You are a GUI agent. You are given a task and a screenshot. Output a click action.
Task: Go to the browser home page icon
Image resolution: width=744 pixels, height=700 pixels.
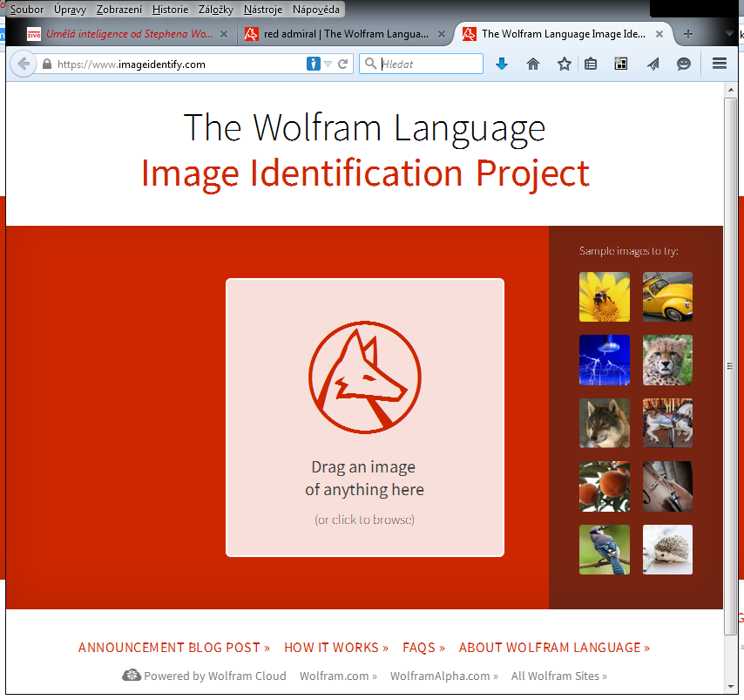(x=533, y=64)
